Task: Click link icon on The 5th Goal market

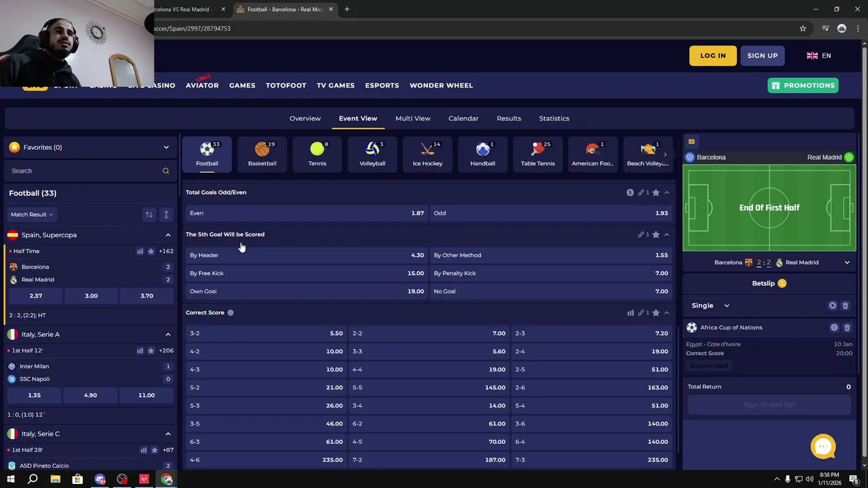Action: click(640, 235)
